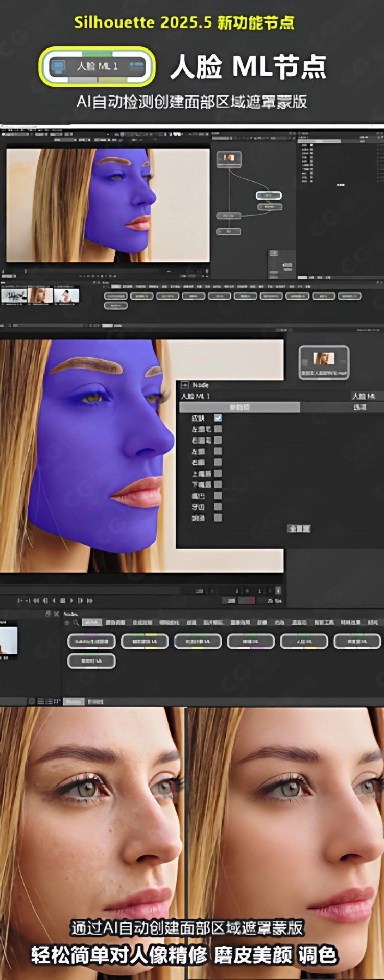Click the search magnifier icon in the Nodes panel
The height and width of the screenshot is (980, 384).
click(x=76, y=623)
